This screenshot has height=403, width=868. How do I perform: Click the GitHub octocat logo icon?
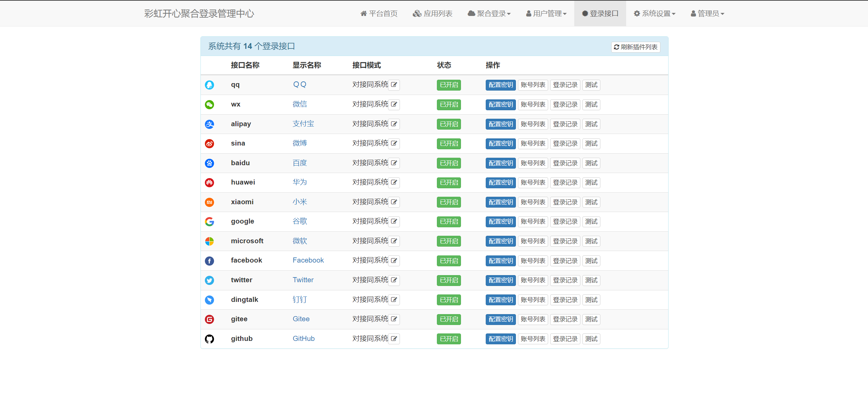(x=209, y=339)
